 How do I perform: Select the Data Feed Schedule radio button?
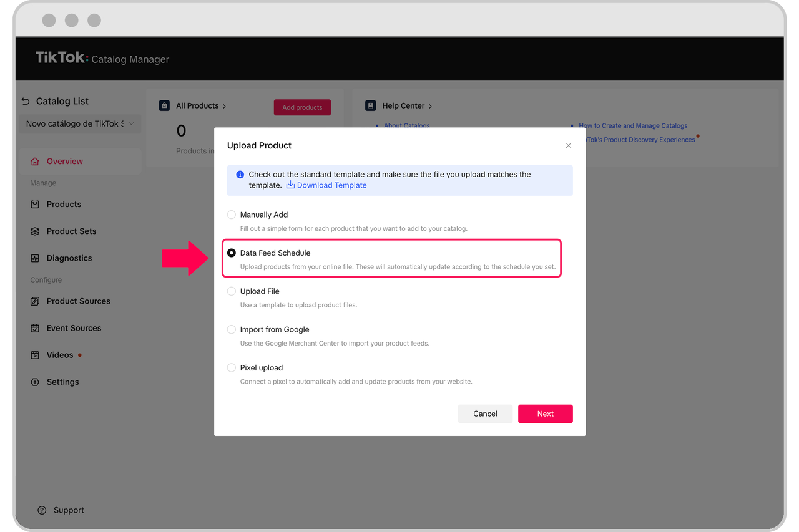coord(232,253)
